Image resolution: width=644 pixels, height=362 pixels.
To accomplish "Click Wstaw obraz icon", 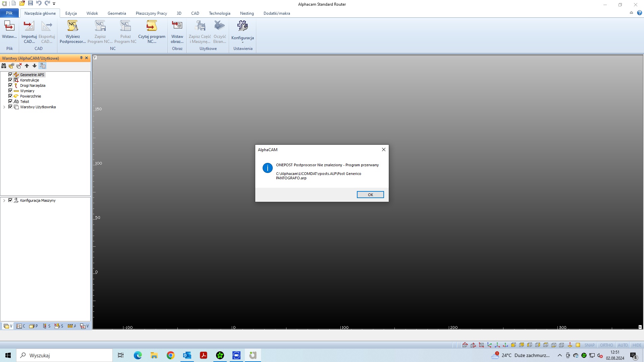I will [177, 26].
